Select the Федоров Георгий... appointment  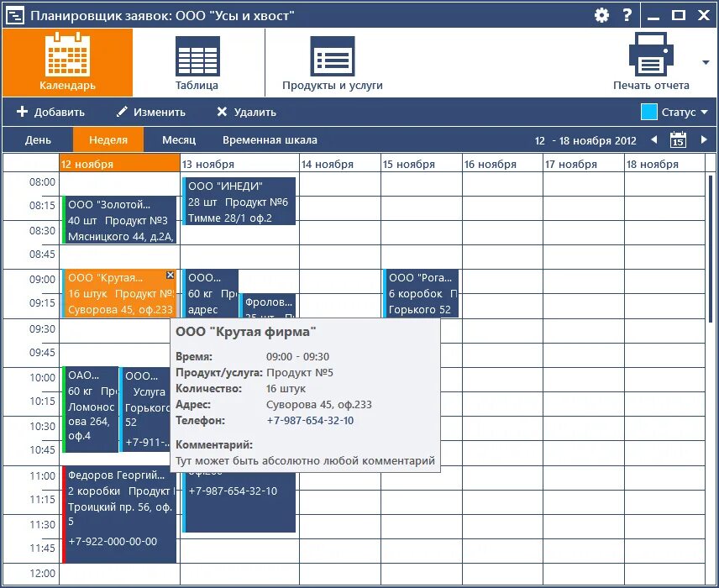119,515
